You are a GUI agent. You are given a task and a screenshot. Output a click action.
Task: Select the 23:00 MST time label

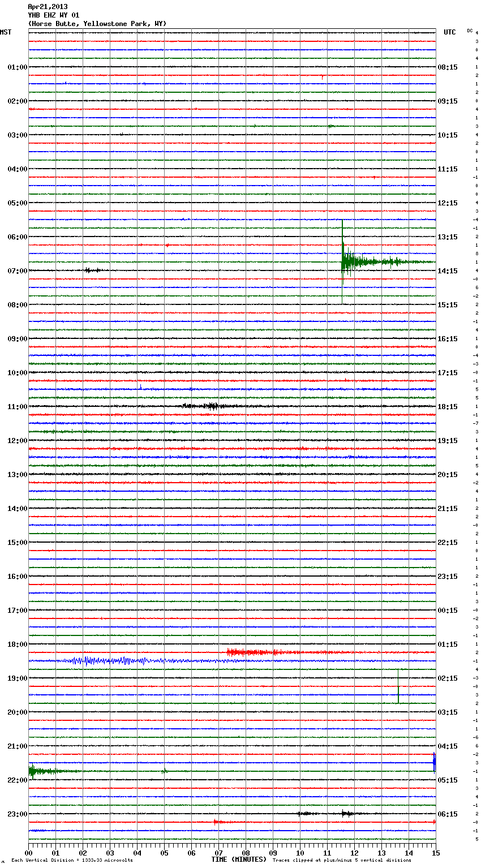tap(18, 814)
